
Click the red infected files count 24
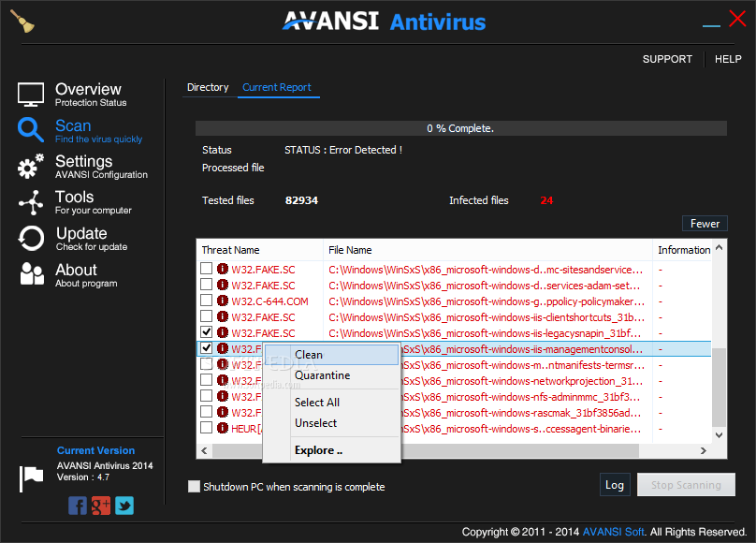tap(546, 200)
